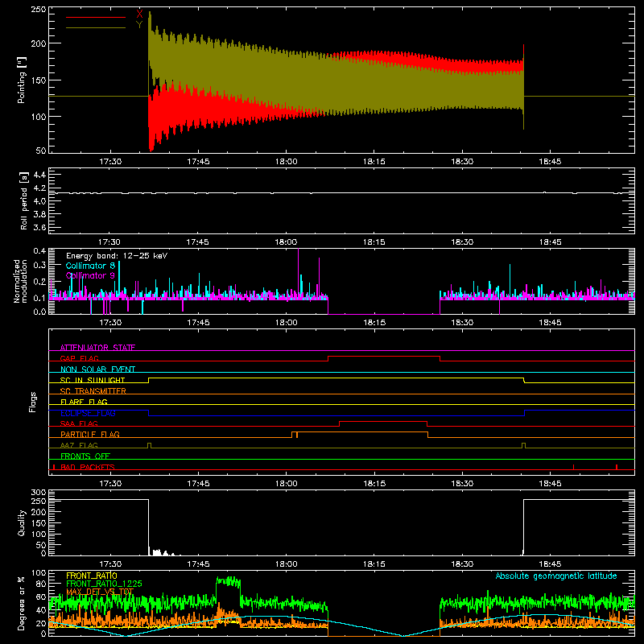The image size is (644, 644).
Task: Click the SAA_FLAG raised step segment
Action: 383,421
